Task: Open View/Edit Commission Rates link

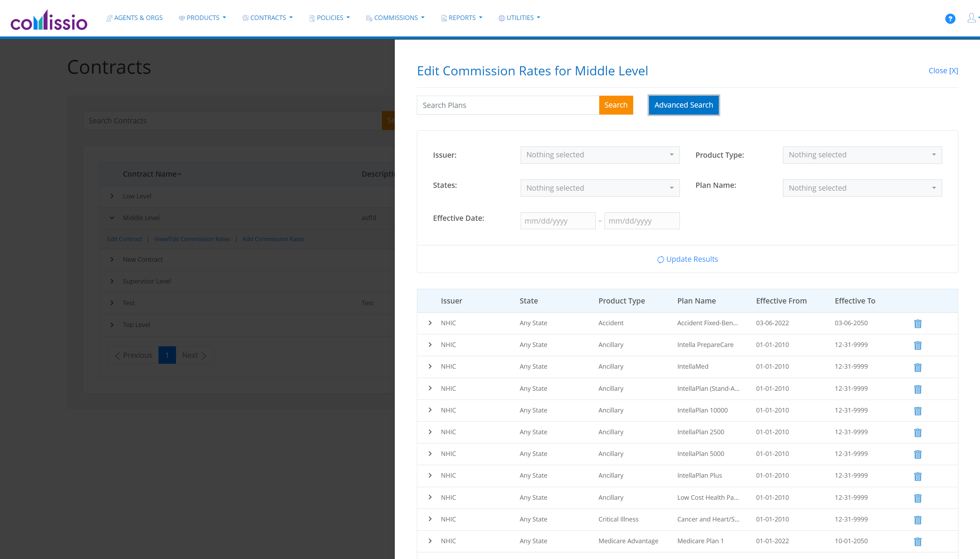Action: [x=192, y=239]
